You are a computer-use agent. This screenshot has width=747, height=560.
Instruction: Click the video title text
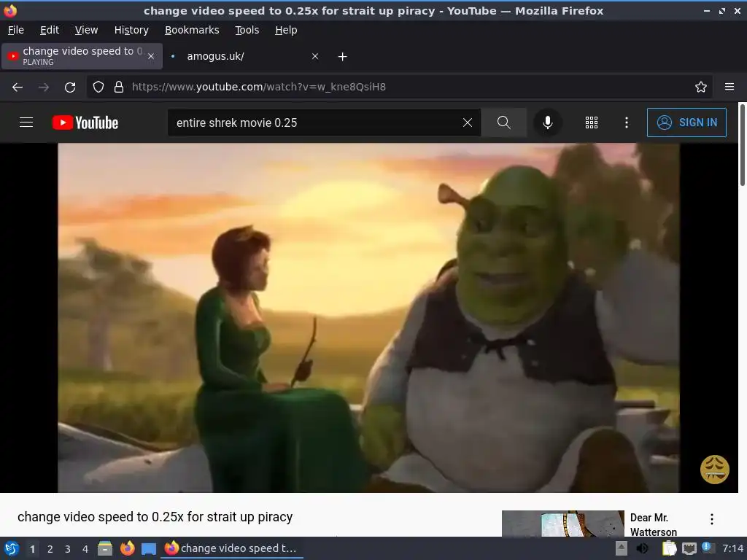(x=155, y=517)
